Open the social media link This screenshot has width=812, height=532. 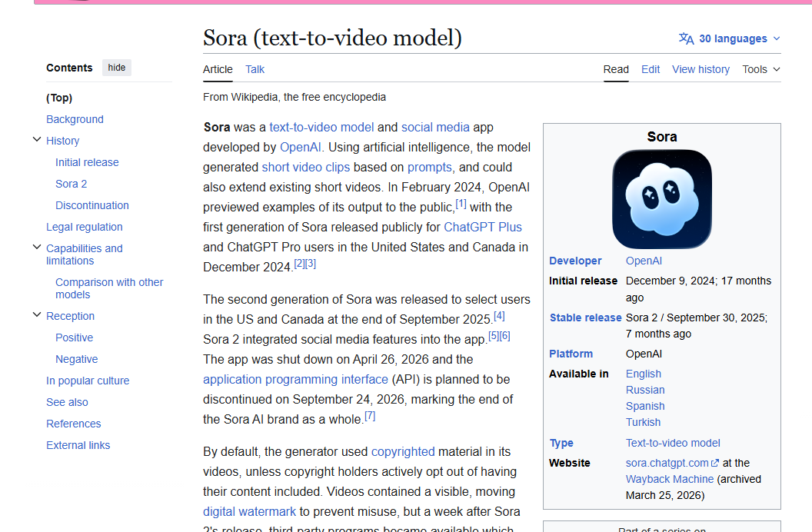435,128
